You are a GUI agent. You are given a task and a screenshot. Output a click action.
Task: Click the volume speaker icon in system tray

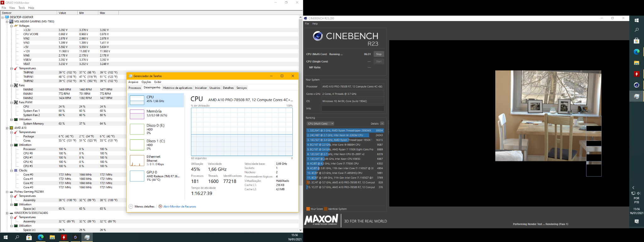tap(639, 193)
